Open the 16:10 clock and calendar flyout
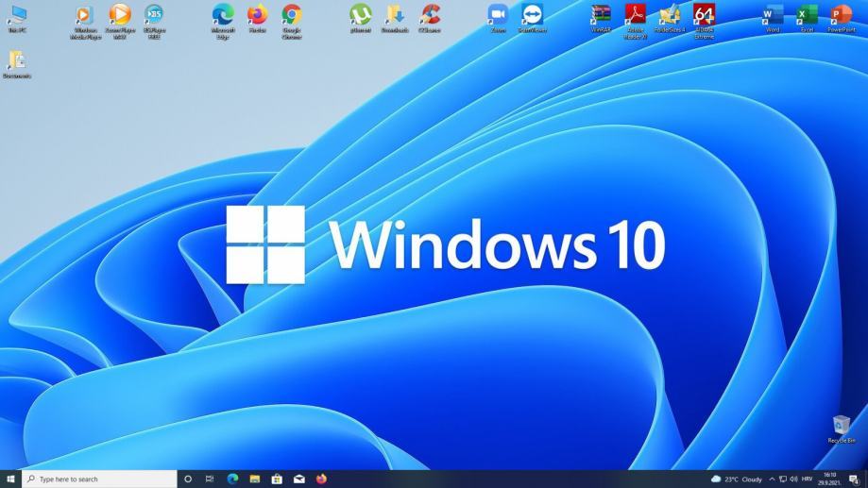 pos(830,480)
